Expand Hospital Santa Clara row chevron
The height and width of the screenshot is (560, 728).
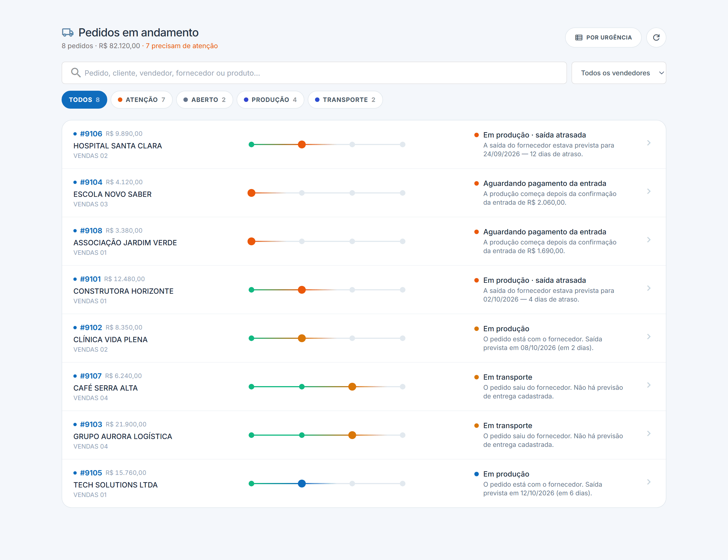coord(649,143)
